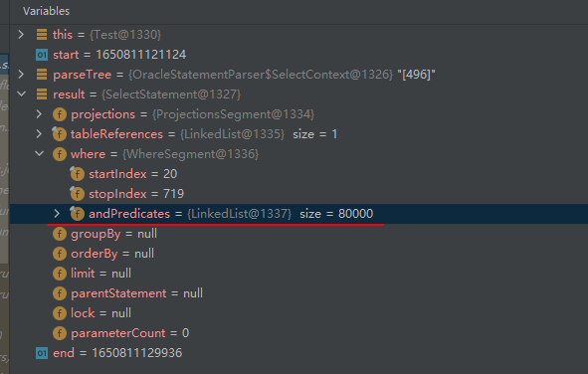Select the parentStatement field name
Viewport: 588px width, 374px height.
(118, 293)
